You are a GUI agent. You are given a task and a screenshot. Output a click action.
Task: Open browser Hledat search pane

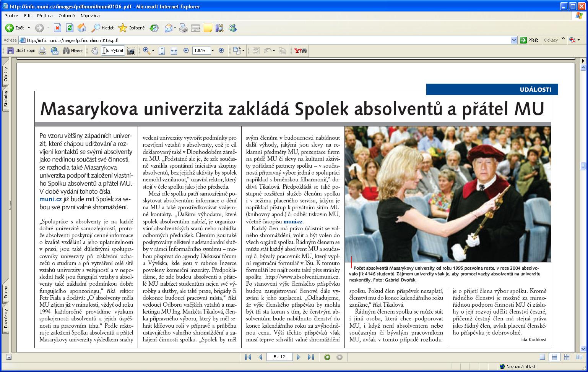pos(103,28)
